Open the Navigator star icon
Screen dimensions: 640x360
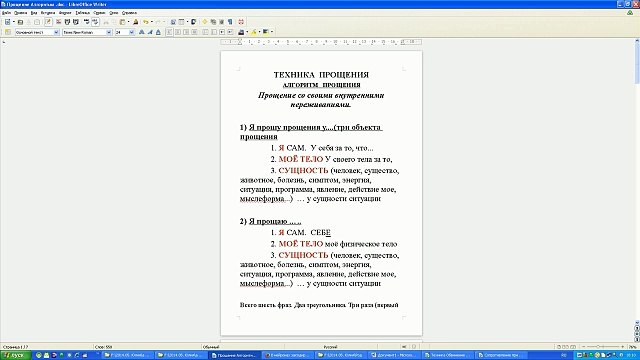pyautogui.click(x=205, y=22)
